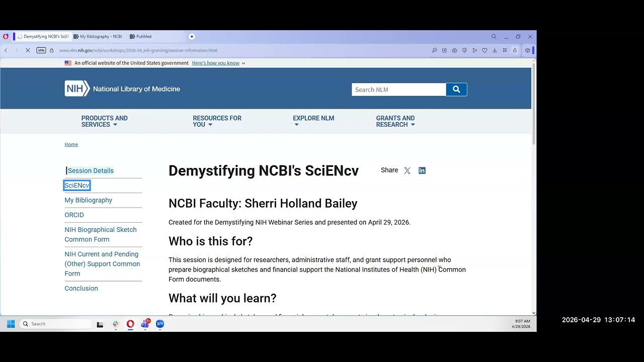Jump to Conclusion sidebar link
Image resolution: width=644 pixels, height=362 pixels.
click(x=81, y=288)
